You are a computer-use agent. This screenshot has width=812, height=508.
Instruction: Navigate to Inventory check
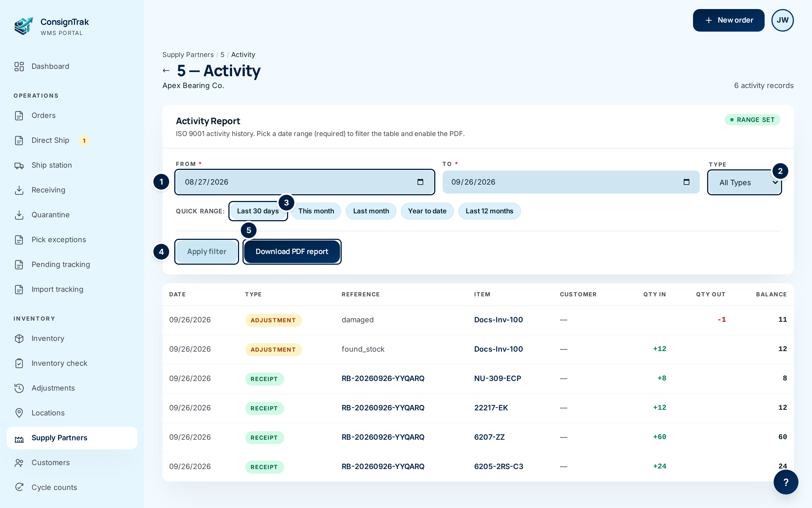(72, 364)
